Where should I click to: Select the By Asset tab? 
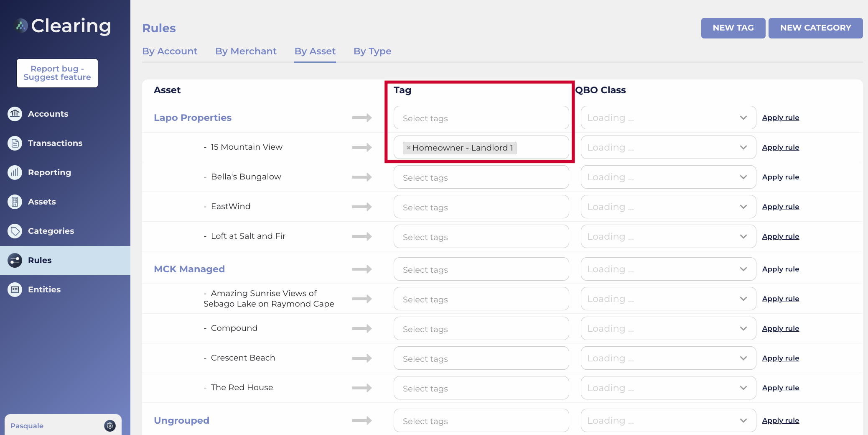pyautogui.click(x=315, y=51)
